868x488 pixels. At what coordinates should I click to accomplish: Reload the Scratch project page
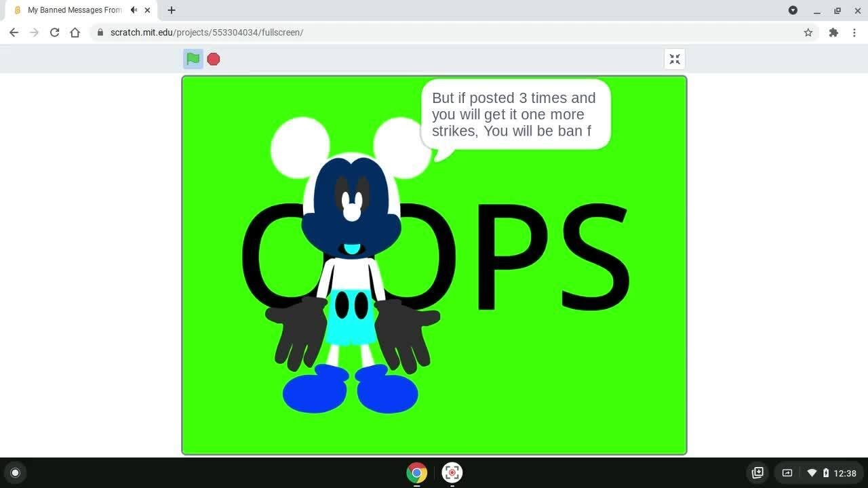[54, 33]
